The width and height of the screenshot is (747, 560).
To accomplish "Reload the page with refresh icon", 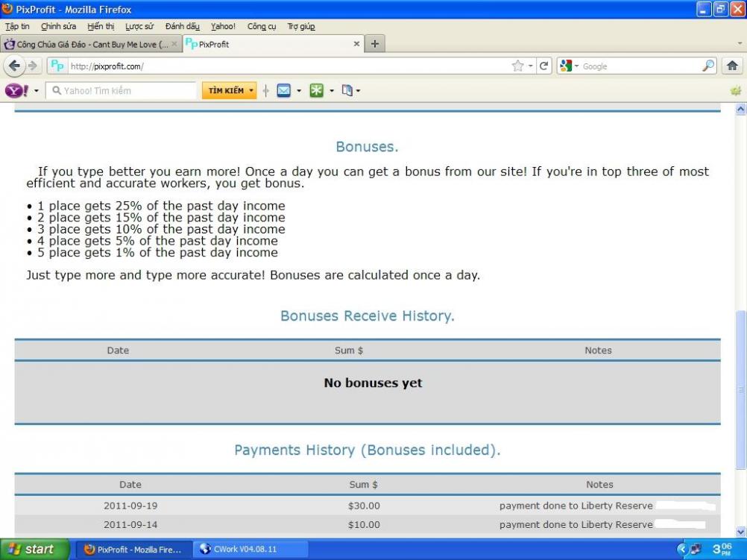I will (x=543, y=66).
